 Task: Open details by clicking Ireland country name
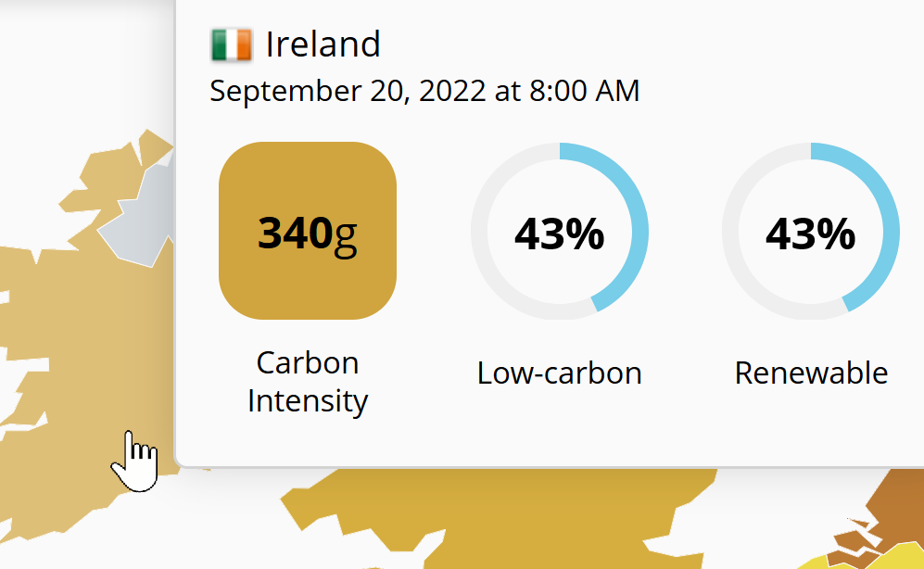click(x=323, y=44)
